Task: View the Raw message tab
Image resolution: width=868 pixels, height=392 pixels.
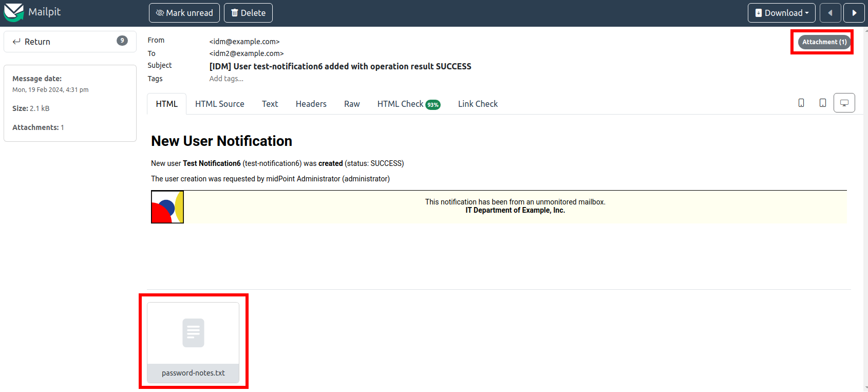Action: (x=352, y=104)
